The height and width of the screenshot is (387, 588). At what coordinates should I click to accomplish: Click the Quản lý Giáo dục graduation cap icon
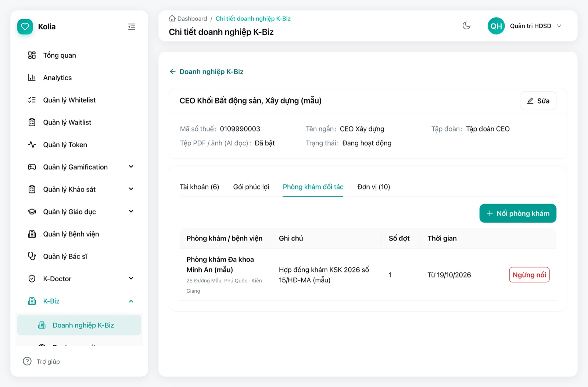pyautogui.click(x=32, y=212)
